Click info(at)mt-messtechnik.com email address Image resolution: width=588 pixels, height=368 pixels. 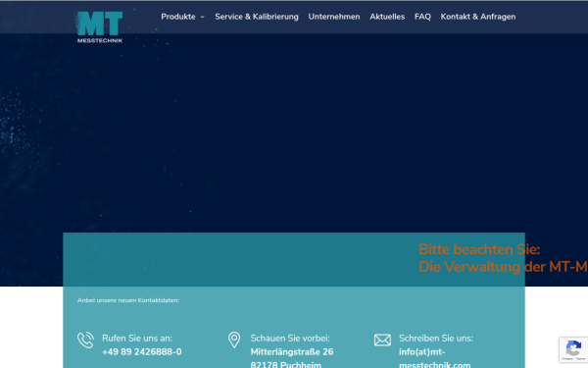pos(434,358)
